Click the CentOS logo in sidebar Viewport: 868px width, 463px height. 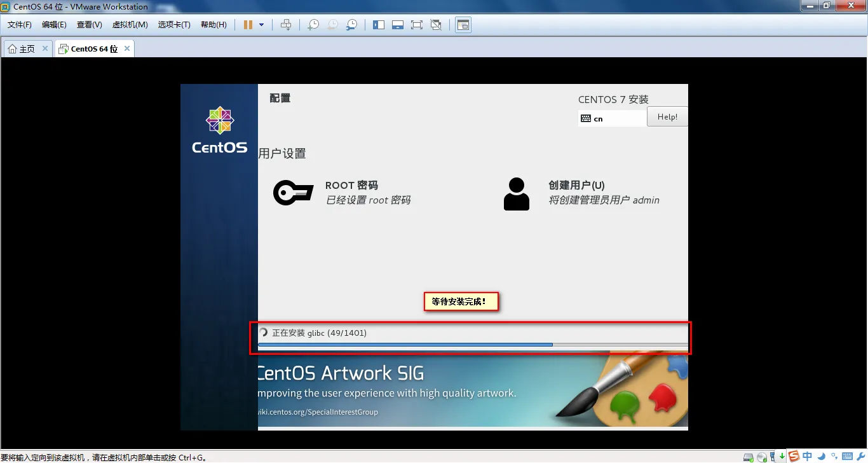coord(220,130)
